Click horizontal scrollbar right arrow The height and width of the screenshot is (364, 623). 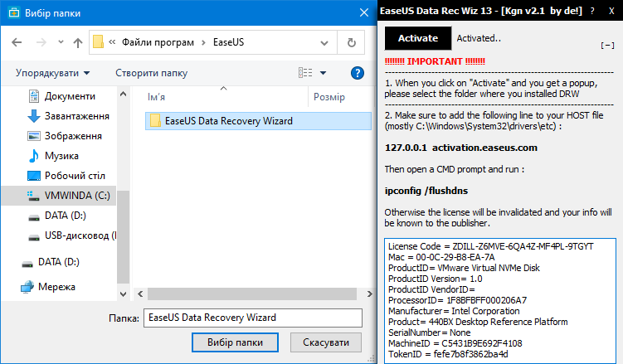(369, 294)
